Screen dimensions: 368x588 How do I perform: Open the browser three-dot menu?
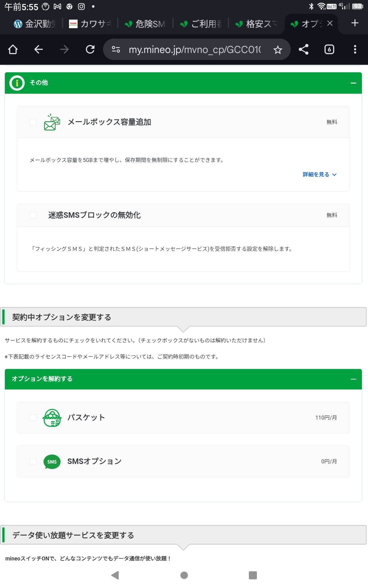coord(355,49)
